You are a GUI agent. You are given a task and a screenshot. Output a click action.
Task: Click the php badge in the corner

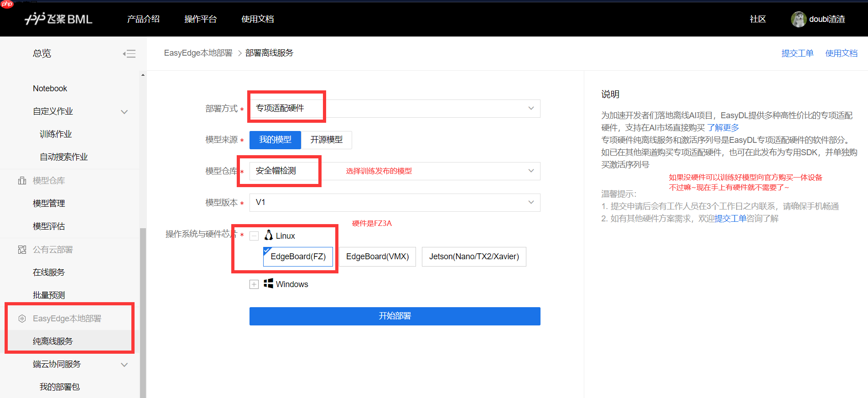click(x=7, y=4)
